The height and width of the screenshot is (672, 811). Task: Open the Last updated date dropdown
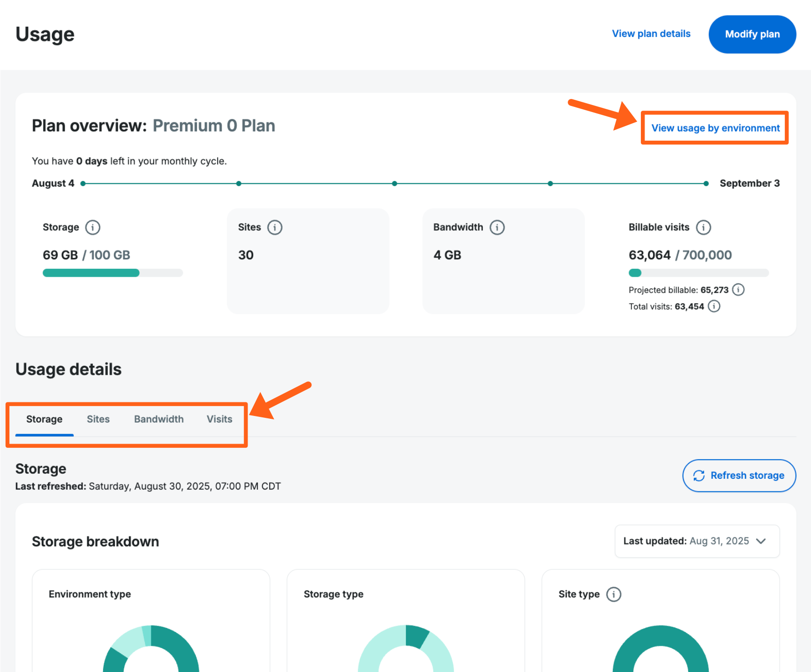click(697, 541)
